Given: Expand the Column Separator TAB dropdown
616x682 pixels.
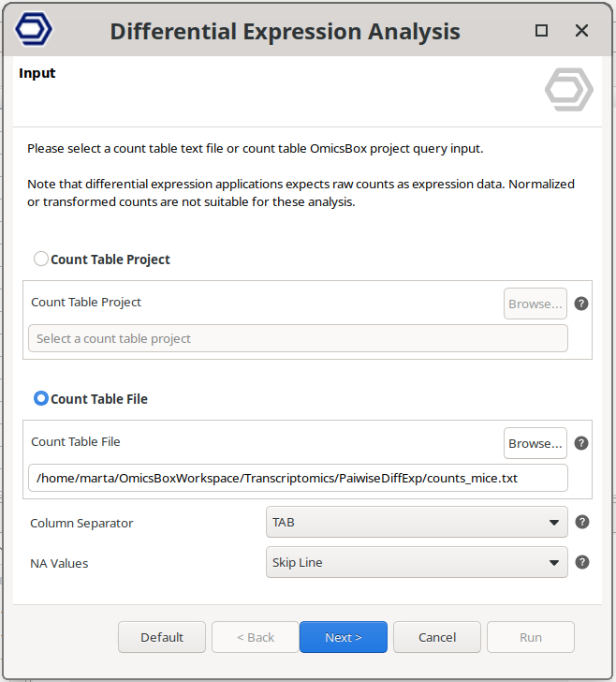Looking at the screenshot, I should (x=417, y=523).
